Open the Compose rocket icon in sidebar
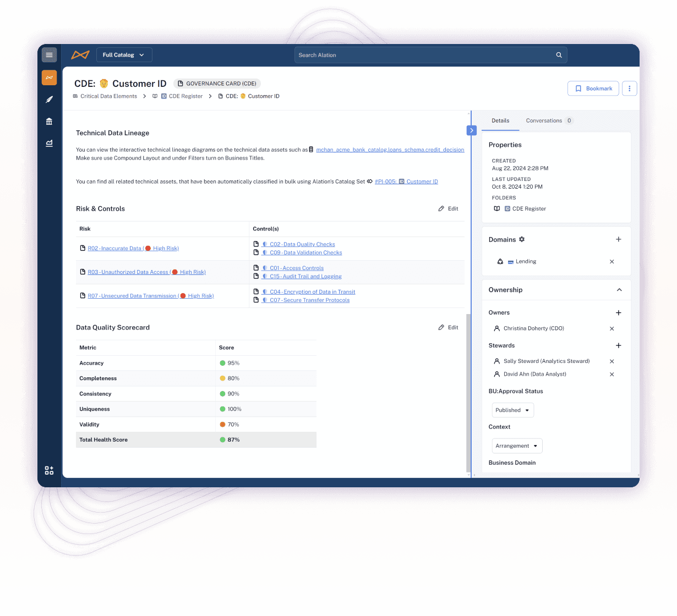677x616 pixels. coord(49,100)
